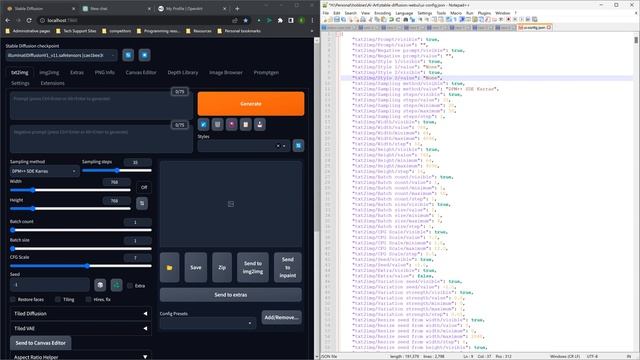Enable the Tiling checkbox
The image size is (640, 360).
(58, 300)
